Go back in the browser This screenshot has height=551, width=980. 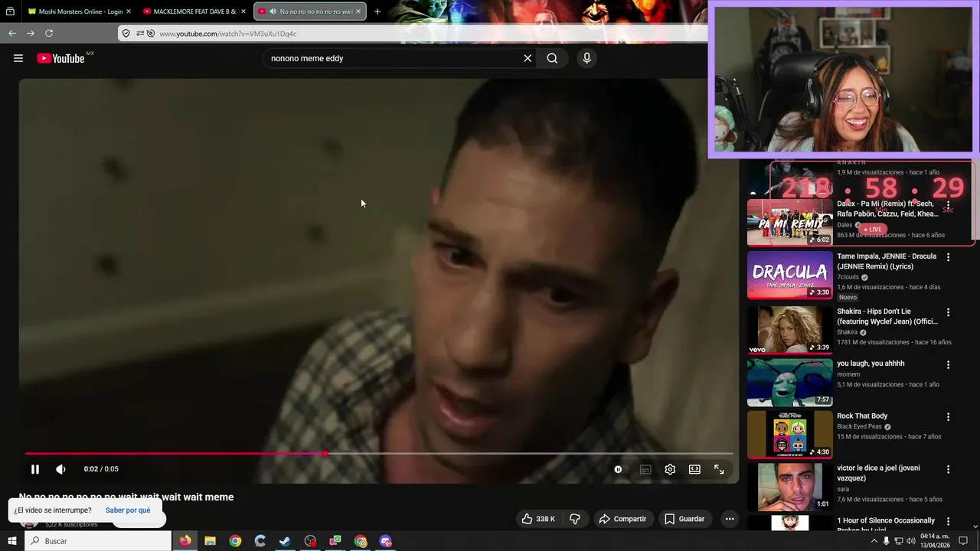(12, 33)
